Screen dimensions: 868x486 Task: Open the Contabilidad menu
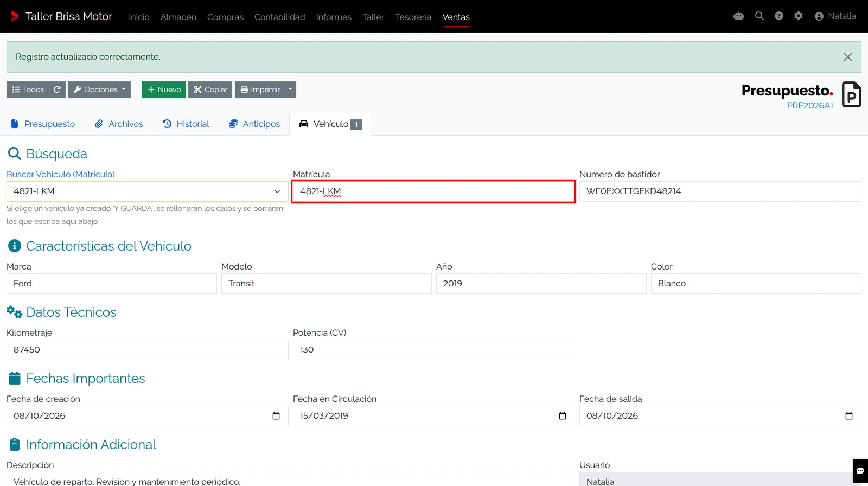pyautogui.click(x=279, y=17)
